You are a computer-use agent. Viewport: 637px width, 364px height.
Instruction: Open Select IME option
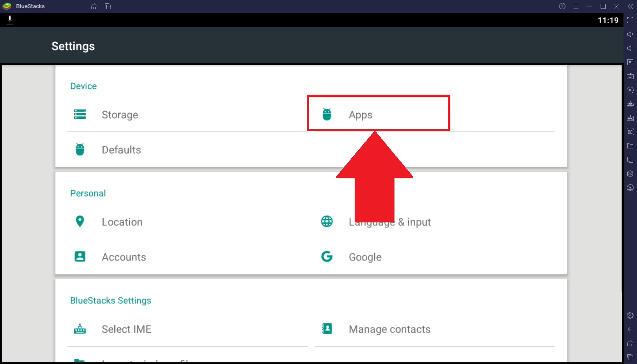coord(126,329)
